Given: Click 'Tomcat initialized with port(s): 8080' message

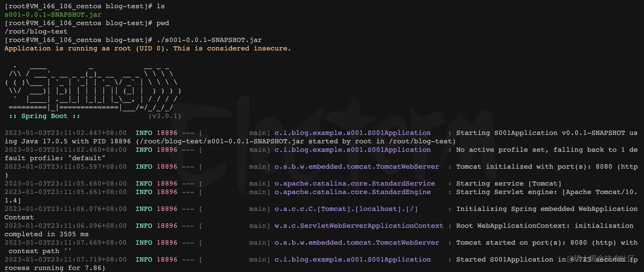Looking at the screenshot, I should tap(547, 166).
